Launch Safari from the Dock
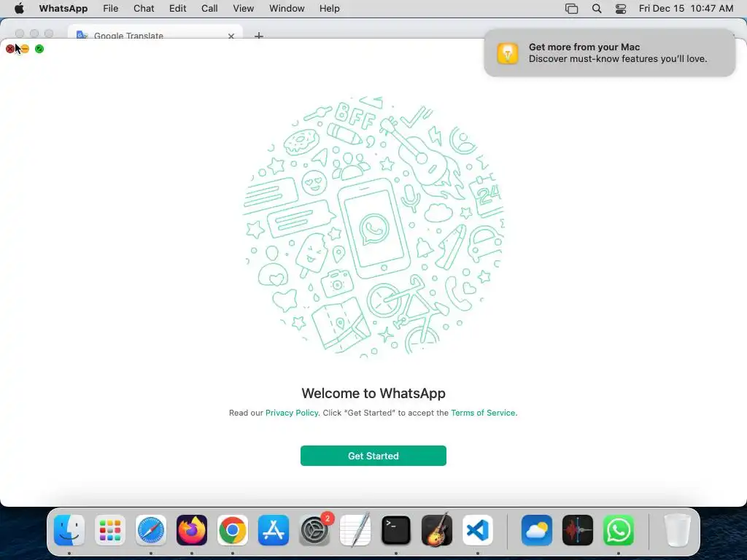The image size is (747, 560). [x=151, y=530]
